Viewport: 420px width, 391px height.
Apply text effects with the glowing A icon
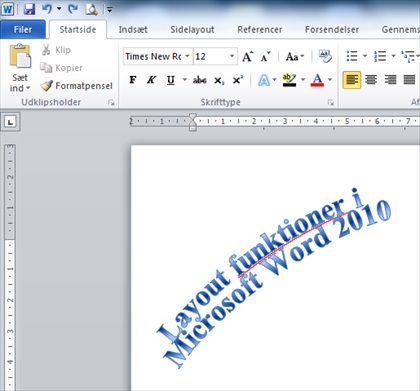coord(264,80)
